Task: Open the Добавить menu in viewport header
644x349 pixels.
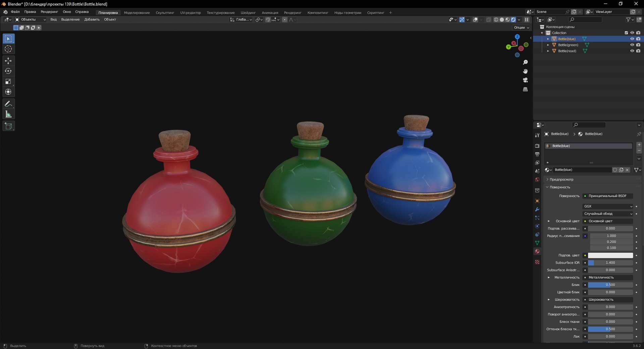Action: tap(92, 19)
